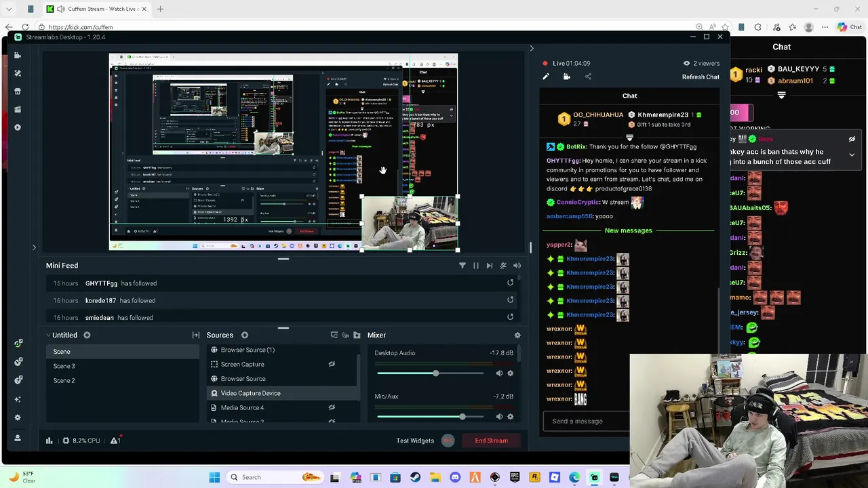The width and height of the screenshot is (868, 488).
Task: Select the Browser Source (1) source
Action: (x=281, y=350)
